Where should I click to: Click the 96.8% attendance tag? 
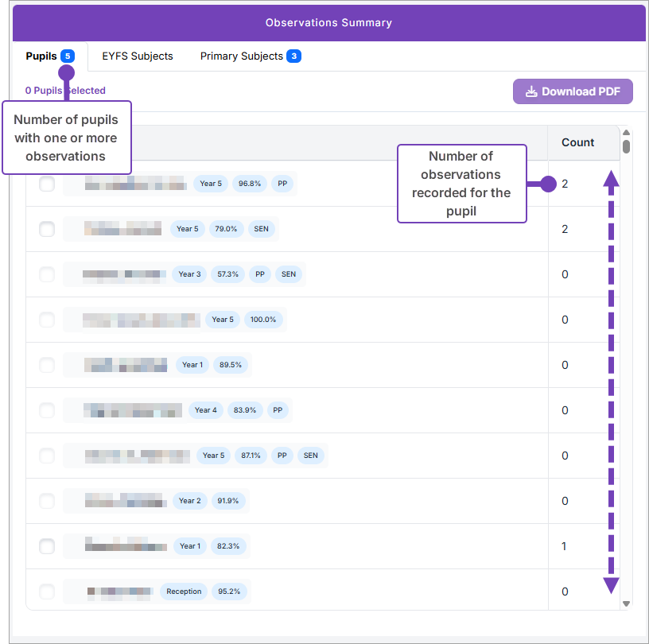(250, 184)
